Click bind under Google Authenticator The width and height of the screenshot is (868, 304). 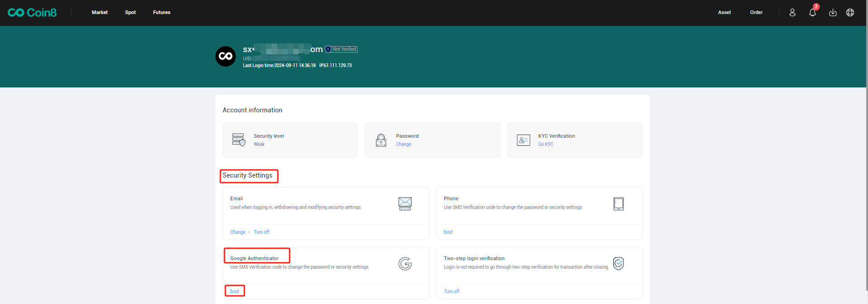234,291
